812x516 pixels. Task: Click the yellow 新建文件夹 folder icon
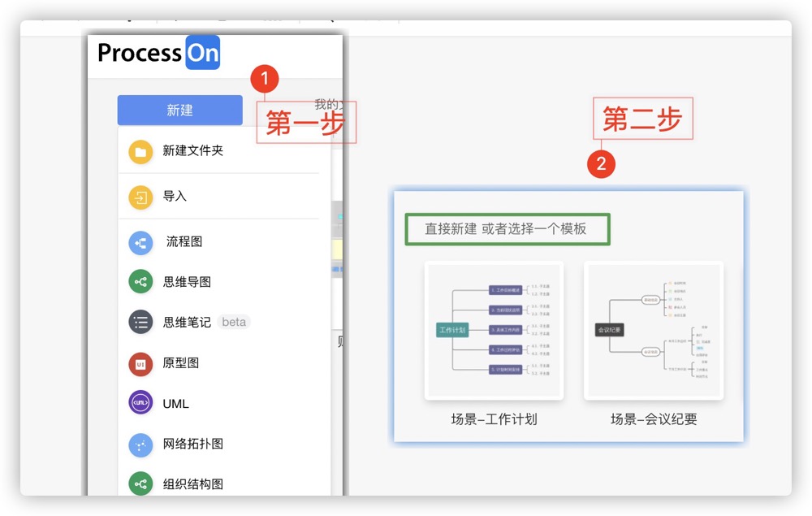point(140,152)
